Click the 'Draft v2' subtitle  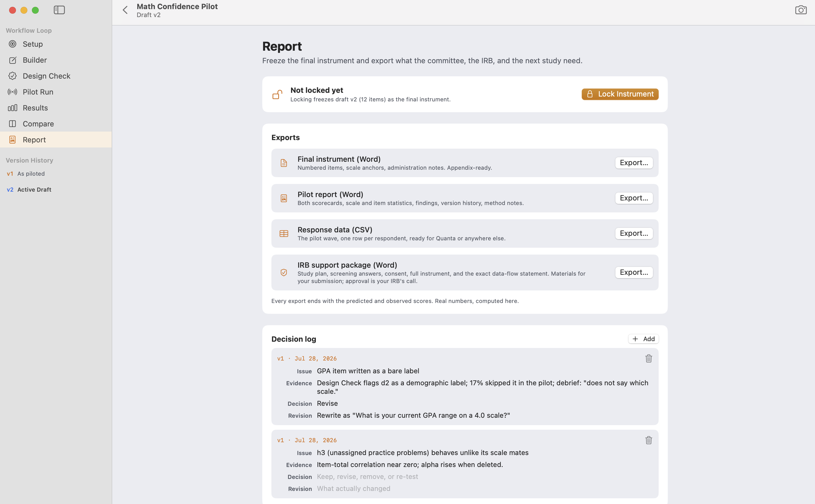tap(149, 15)
